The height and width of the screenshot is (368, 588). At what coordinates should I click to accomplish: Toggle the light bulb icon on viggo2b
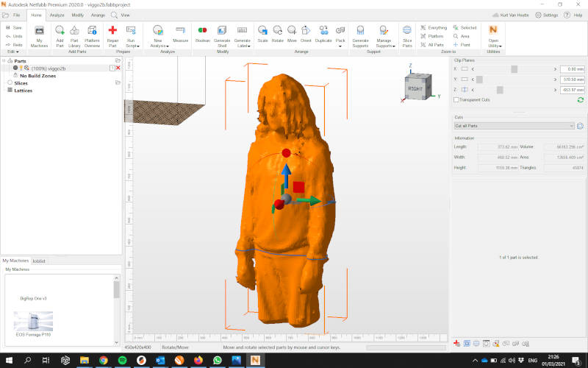pos(21,68)
